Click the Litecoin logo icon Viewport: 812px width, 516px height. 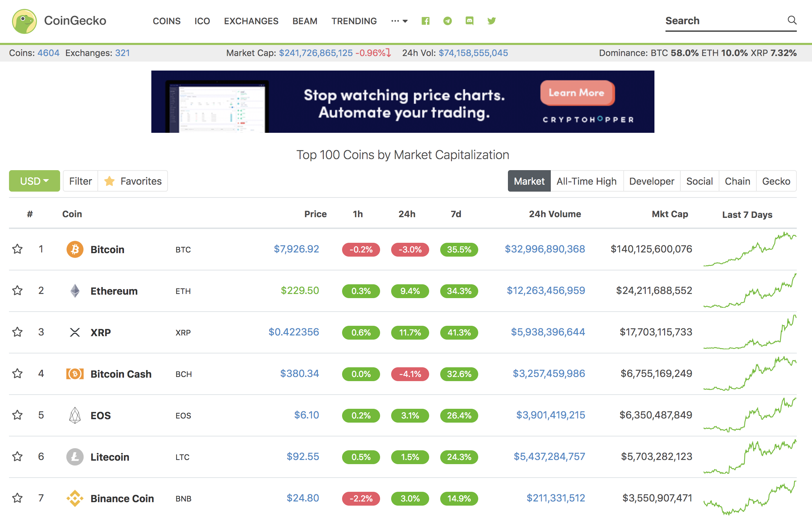pos(75,457)
